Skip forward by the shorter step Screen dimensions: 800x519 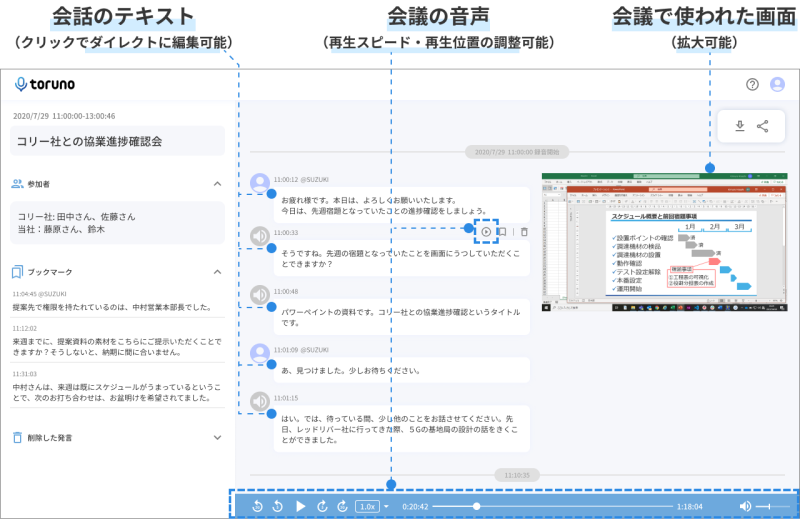322,506
